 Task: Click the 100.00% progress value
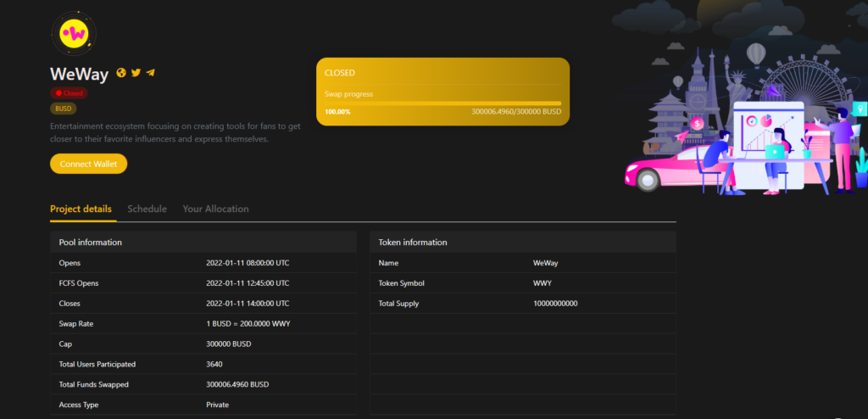tap(337, 112)
